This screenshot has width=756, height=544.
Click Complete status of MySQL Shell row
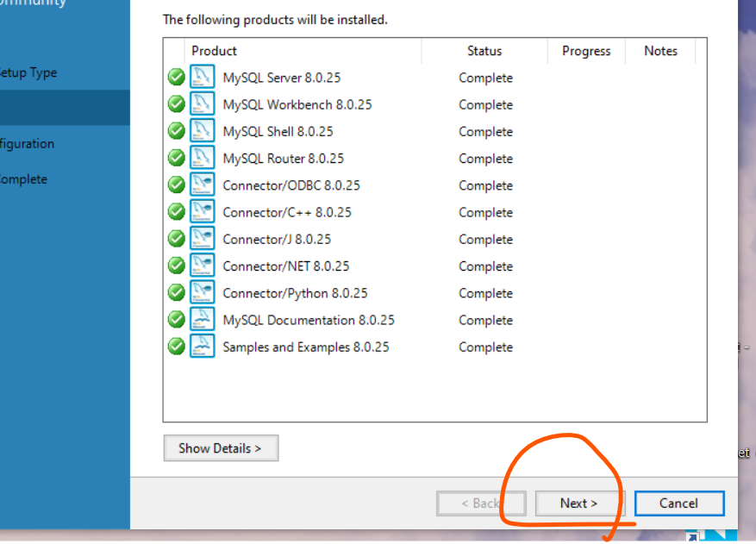485,132
